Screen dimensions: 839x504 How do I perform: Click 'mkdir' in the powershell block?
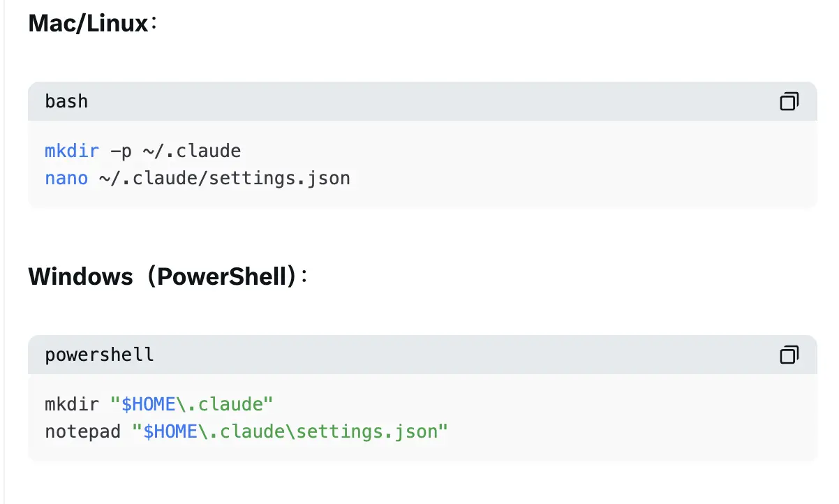72,404
